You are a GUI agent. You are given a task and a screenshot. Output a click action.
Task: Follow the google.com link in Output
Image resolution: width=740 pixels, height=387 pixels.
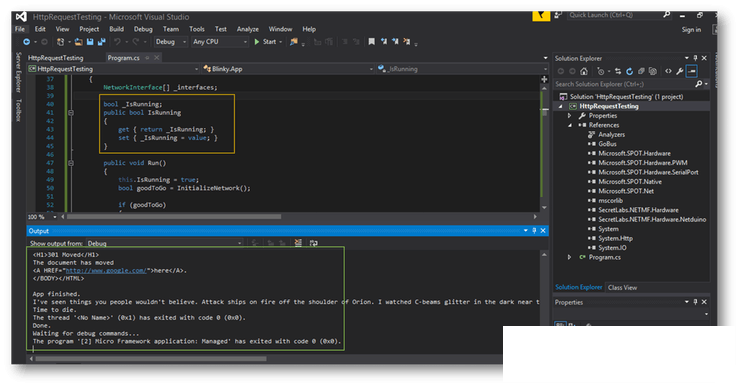tap(106, 271)
